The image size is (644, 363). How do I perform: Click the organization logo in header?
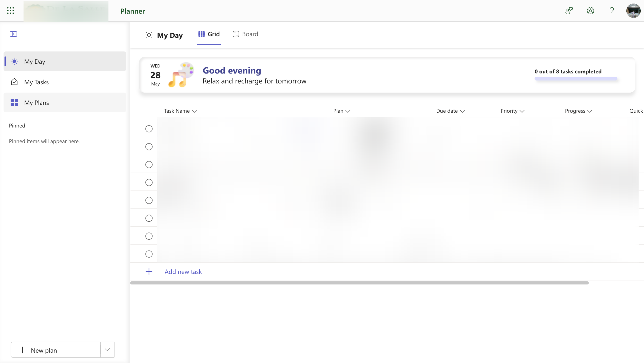[x=66, y=11]
